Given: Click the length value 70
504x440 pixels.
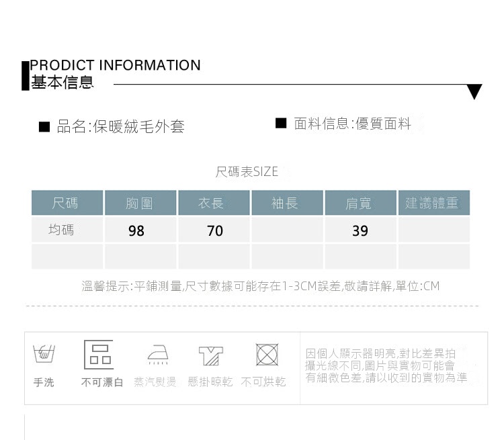Looking at the screenshot, I should [x=215, y=231].
